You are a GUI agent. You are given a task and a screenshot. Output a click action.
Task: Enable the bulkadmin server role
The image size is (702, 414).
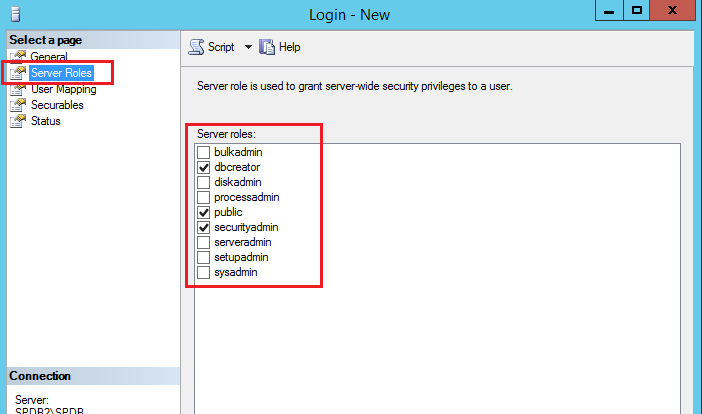click(x=204, y=152)
